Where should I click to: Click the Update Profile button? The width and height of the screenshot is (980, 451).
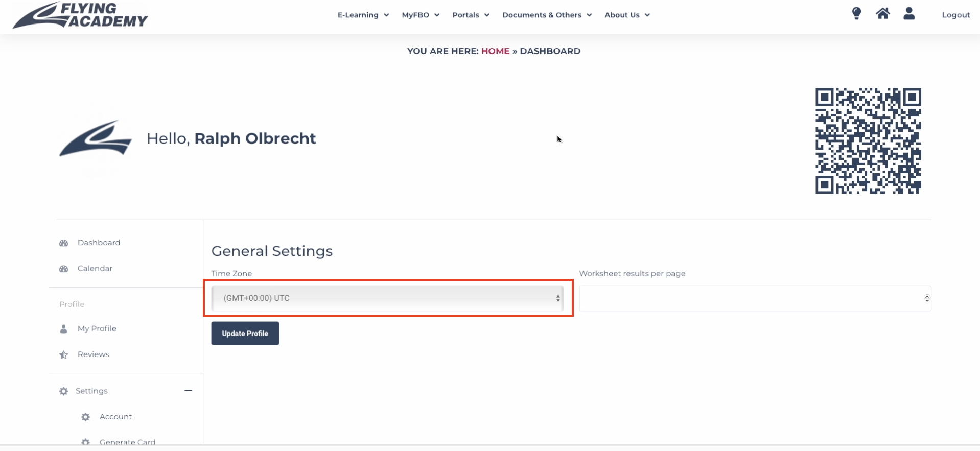(245, 334)
